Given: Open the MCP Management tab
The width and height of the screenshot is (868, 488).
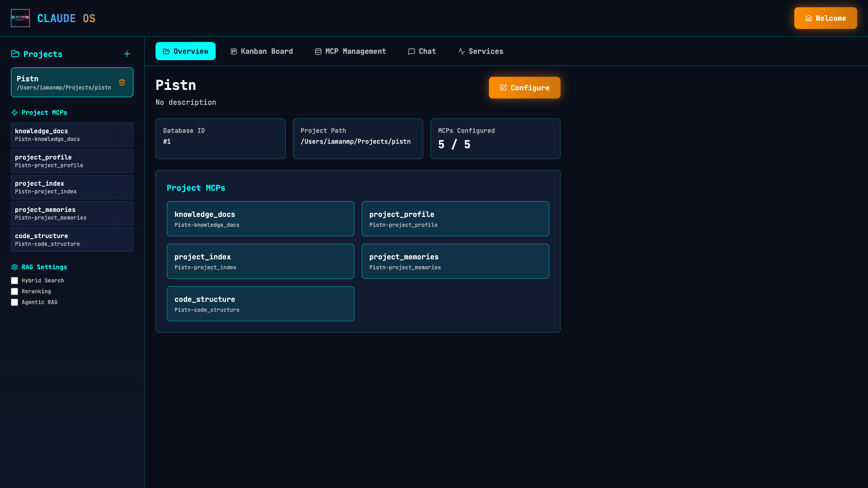Looking at the screenshot, I should 350,51.
